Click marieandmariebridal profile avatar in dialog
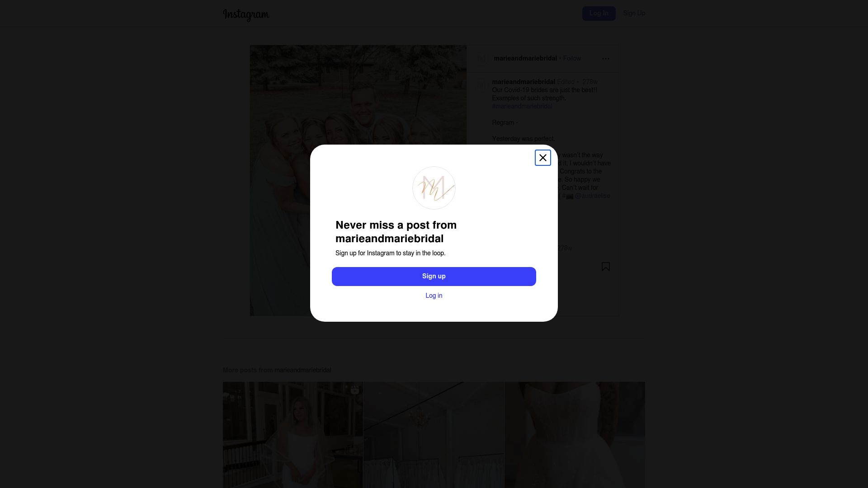The width and height of the screenshot is (868, 488). [x=434, y=188]
